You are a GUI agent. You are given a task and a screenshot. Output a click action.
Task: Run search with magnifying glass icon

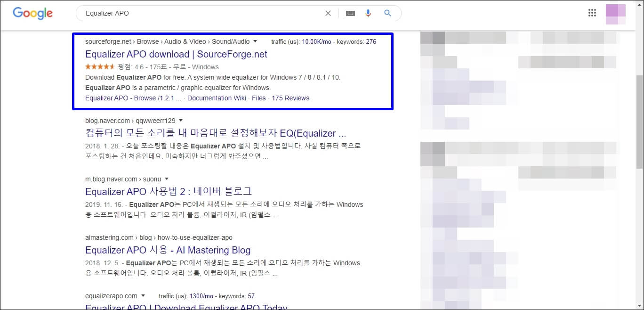(387, 13)
